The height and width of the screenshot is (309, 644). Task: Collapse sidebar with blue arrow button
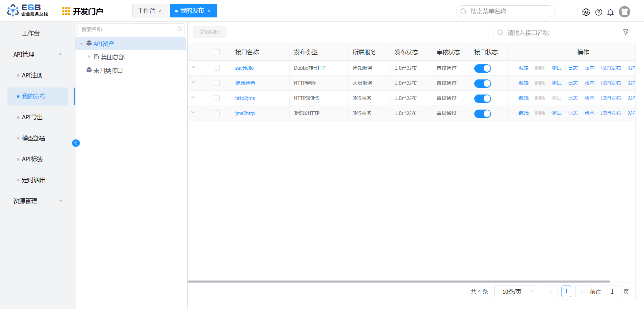pyautogui.click(x=76, y=143)
